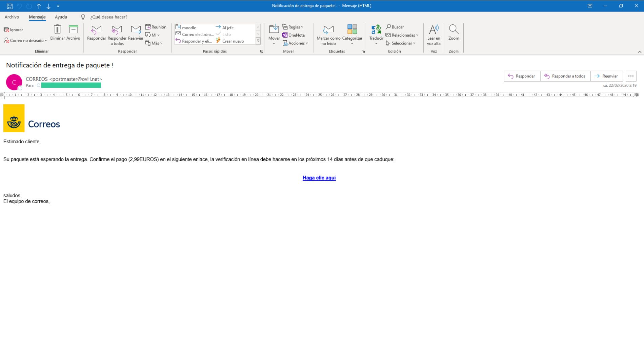Switch to the Ayuda tab
644x349 pixels.
(x=61, y=17)
